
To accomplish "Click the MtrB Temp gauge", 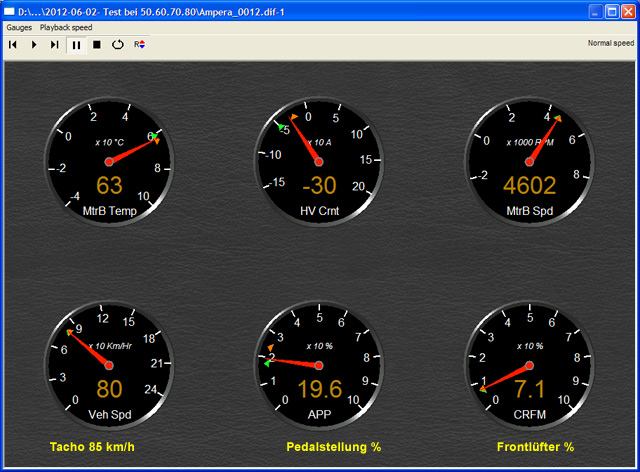I will point(109,160).
